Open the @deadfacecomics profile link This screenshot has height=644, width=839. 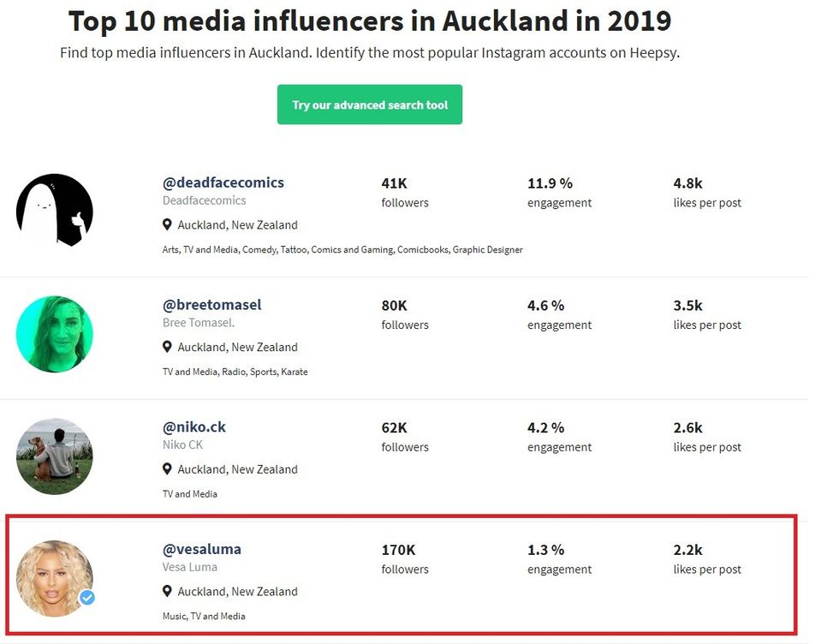tap(223, 182)
